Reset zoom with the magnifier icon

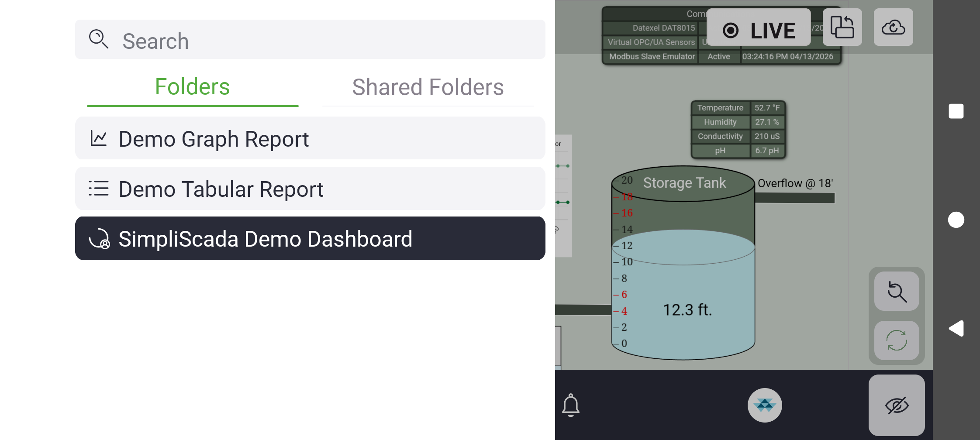click(897, 292)
